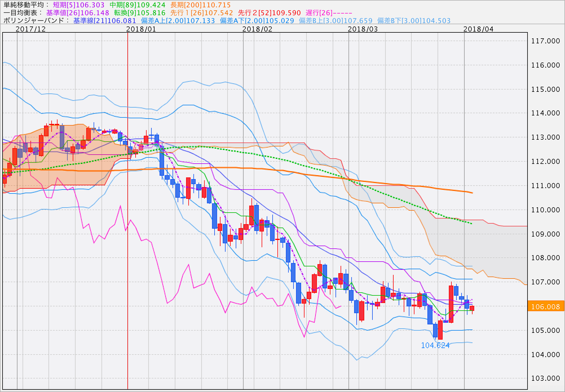Click the orange current price tag 106.008
Image resolution: width=565 pixels, height=392 pixels.
(546, 306)
